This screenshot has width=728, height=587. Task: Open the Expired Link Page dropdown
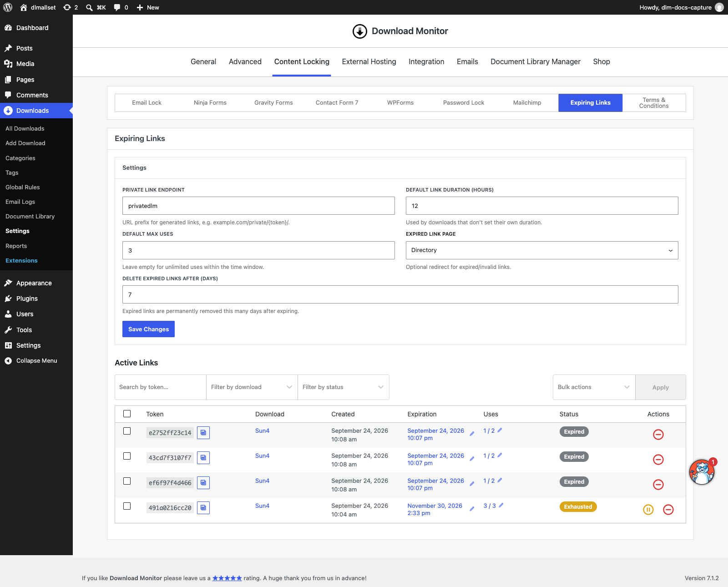542,250
